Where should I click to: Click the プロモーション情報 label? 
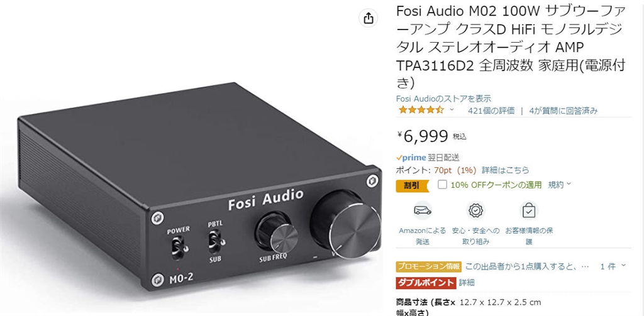point(429,266)
